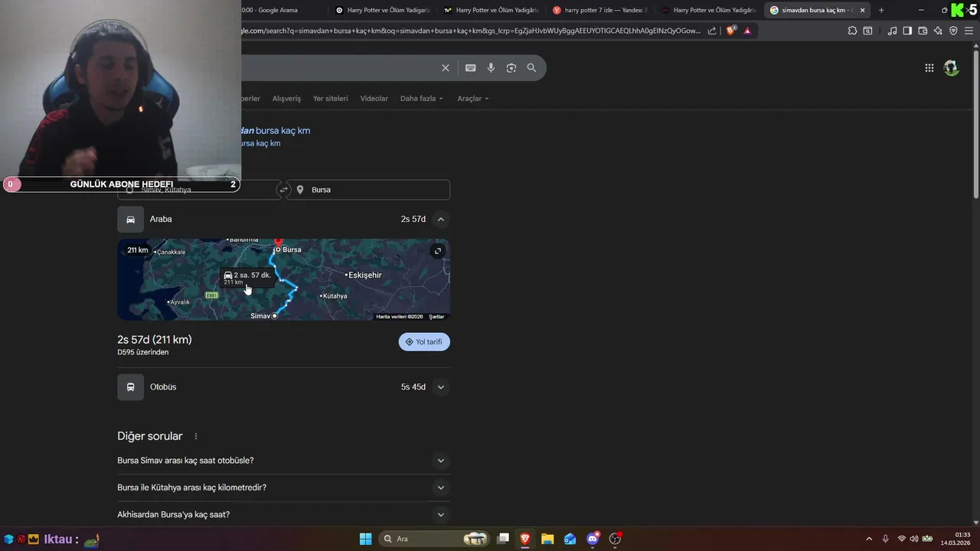This screenshot has height=551, width=980.
Task: Expand the route map to fullscreen
Action: point(438,251)
